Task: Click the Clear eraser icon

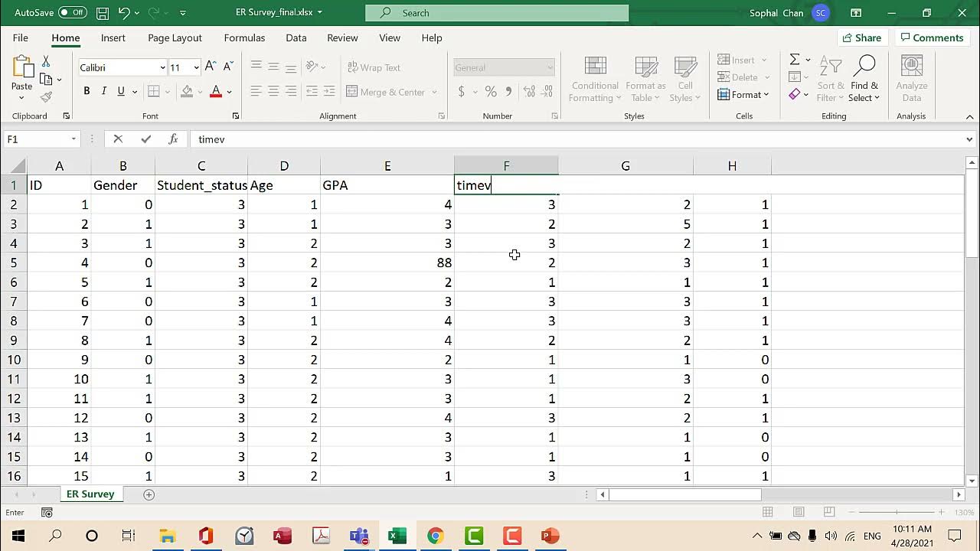Action: tap(795, 94)
